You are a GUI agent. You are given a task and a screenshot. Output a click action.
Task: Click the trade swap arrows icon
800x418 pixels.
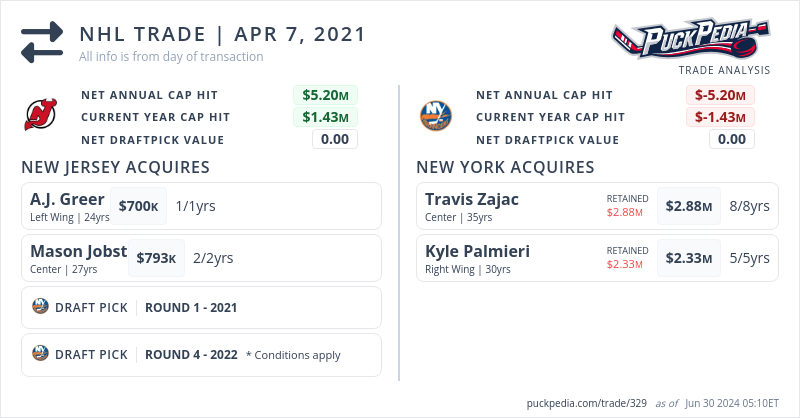pos(42,40)
